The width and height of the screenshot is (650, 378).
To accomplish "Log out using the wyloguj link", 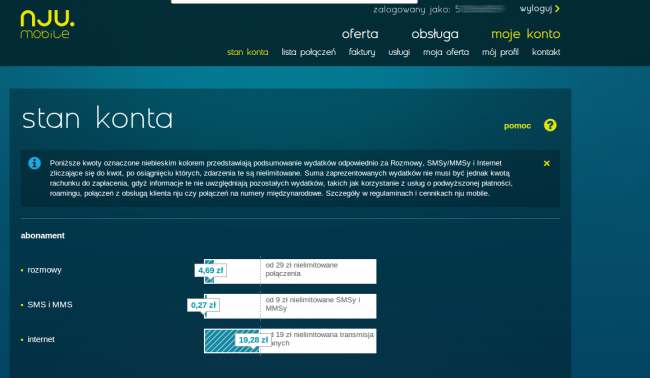I will (536, 9).
